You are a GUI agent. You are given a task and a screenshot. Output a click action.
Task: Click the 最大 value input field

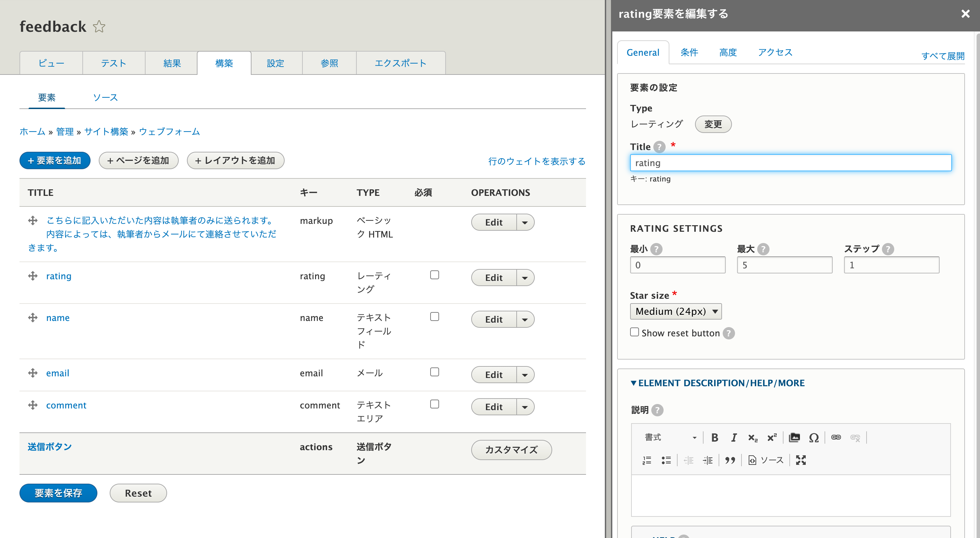(x=785, y=265)
